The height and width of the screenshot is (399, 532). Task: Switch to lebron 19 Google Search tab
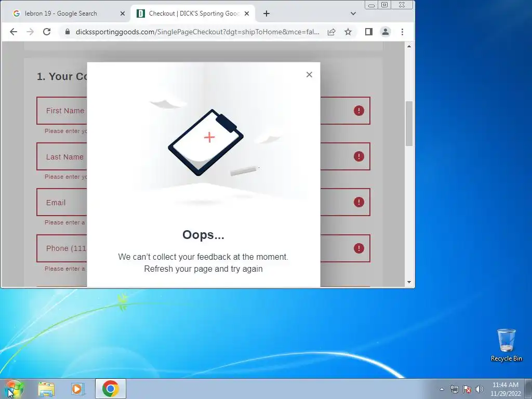coord(60,14)
